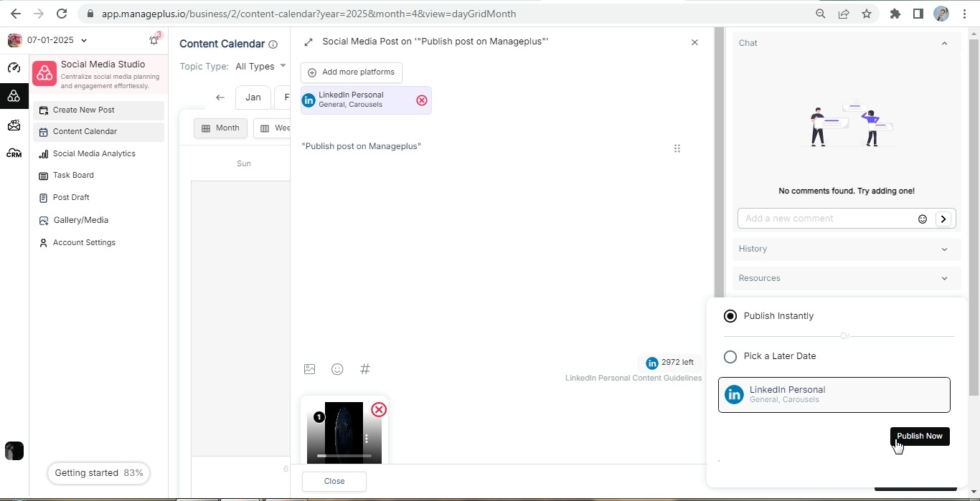Click 2972 left character counter
980x501 pixels.
[670, 363]
